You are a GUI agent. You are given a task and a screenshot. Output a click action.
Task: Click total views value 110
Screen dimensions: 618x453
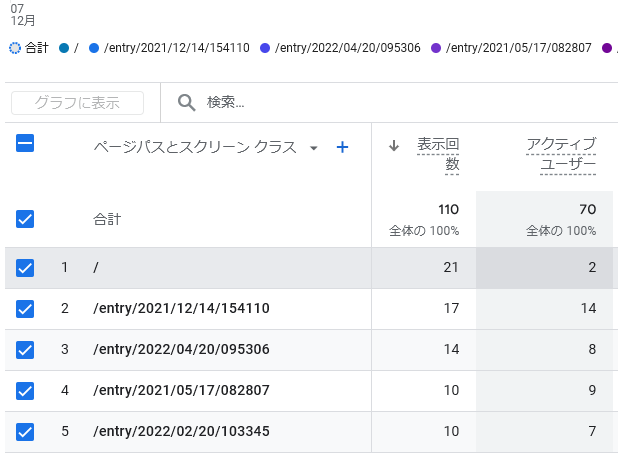point(449,209)
